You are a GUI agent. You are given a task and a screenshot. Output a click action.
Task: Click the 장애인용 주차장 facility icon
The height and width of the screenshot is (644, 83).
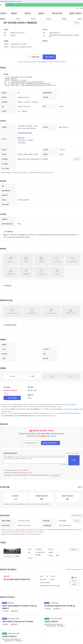coord(12,311)
